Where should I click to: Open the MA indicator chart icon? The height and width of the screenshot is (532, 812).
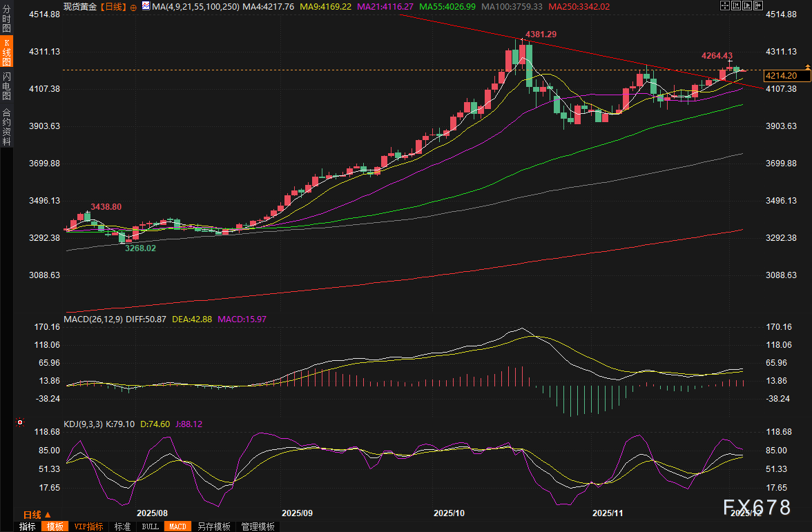click(x=145, y=6)
